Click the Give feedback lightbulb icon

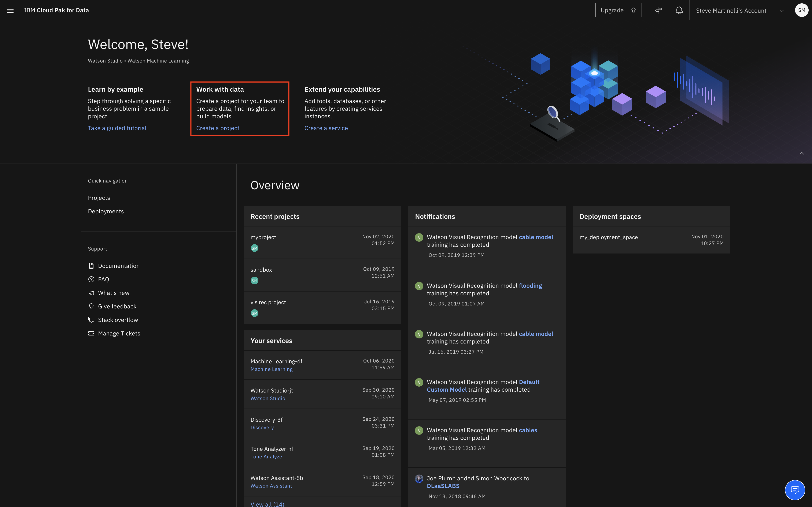click(91, 307)
